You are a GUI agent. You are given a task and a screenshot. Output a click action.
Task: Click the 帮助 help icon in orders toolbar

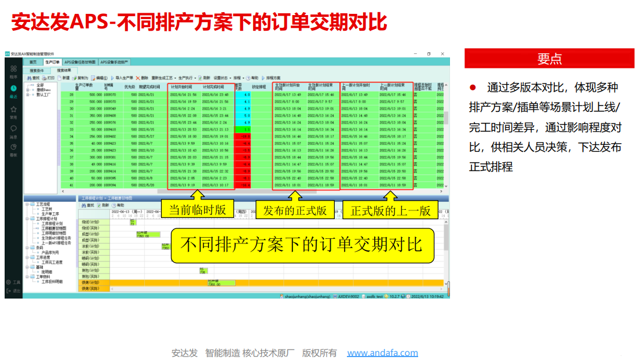point(248,78)
